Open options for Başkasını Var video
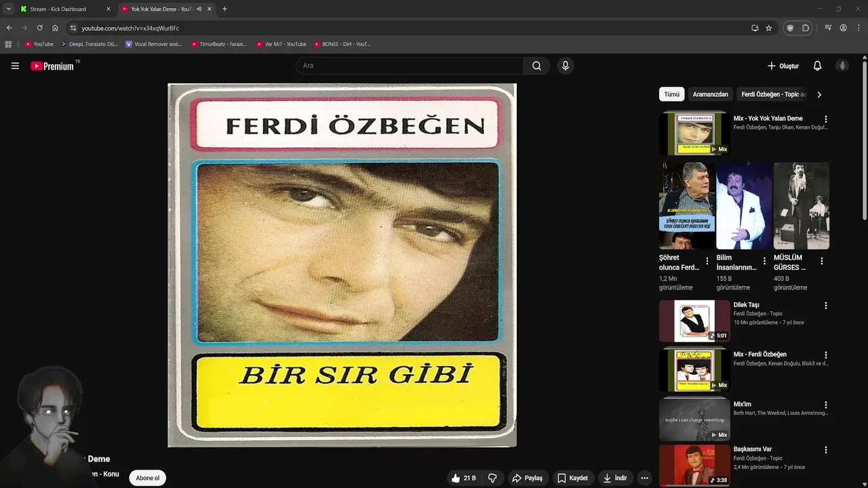 [x=825, y=450]
